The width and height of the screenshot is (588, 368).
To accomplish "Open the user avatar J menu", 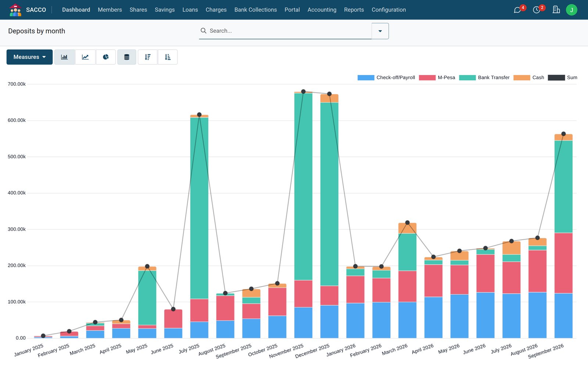I will pyautogui.click(x=571, y=10).
